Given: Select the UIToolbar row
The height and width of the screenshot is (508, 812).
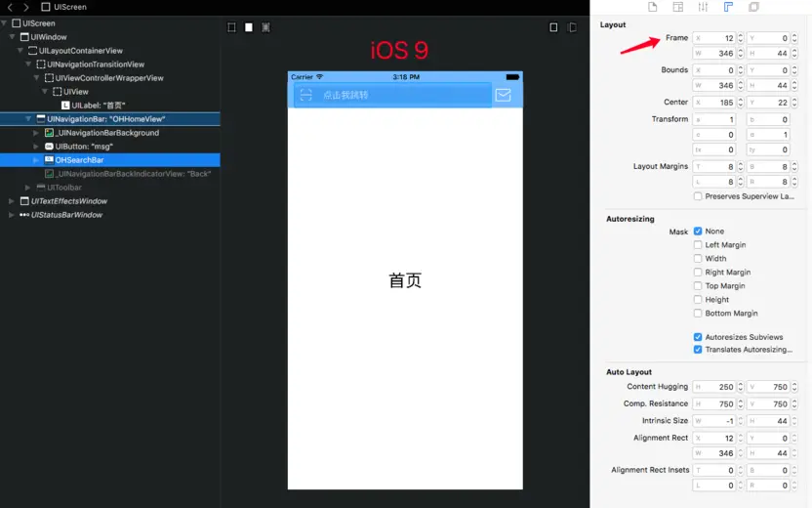Looking at the screenshot, I should click(109, 188).
